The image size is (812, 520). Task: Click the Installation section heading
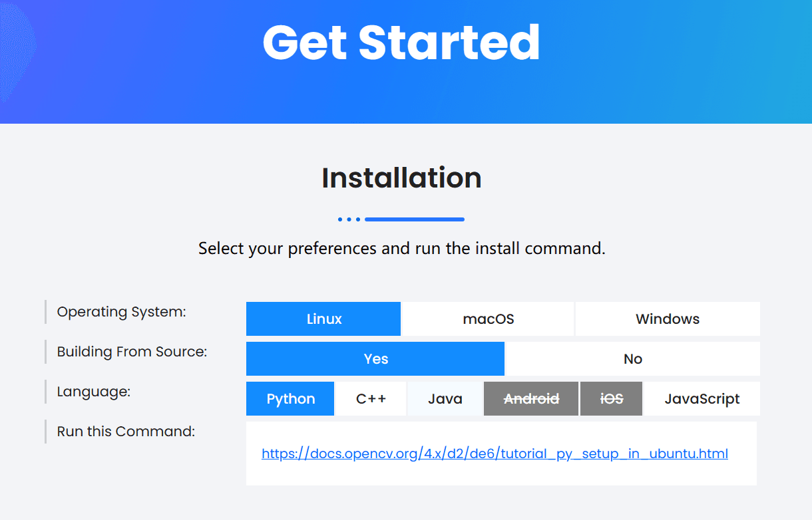point(401,178)
